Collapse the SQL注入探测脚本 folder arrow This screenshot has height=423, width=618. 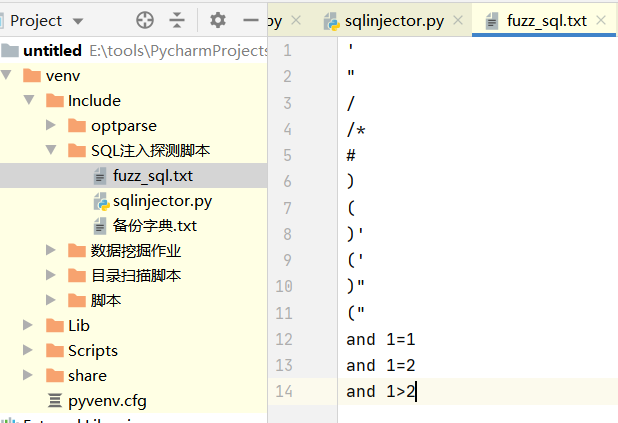pyautogui.click(x=51, y=150)
